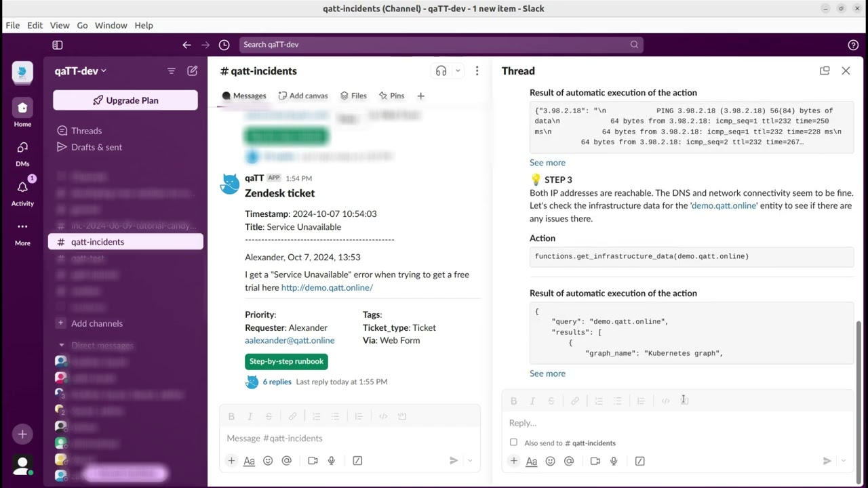This screenshot has height=488, width=868.
Task: Record a video clip from the channel composer
Action: (313, 461)
